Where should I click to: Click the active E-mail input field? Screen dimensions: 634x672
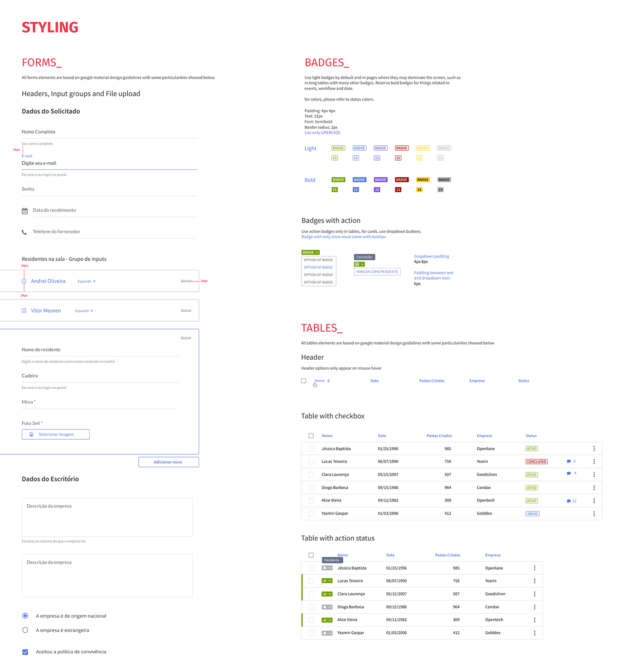pos(110,163)
